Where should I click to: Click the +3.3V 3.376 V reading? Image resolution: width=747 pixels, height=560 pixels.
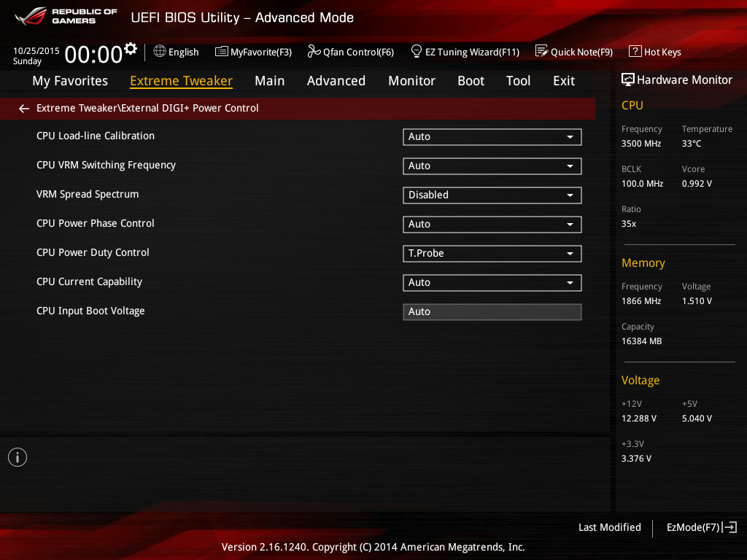[x=636, y=459]
